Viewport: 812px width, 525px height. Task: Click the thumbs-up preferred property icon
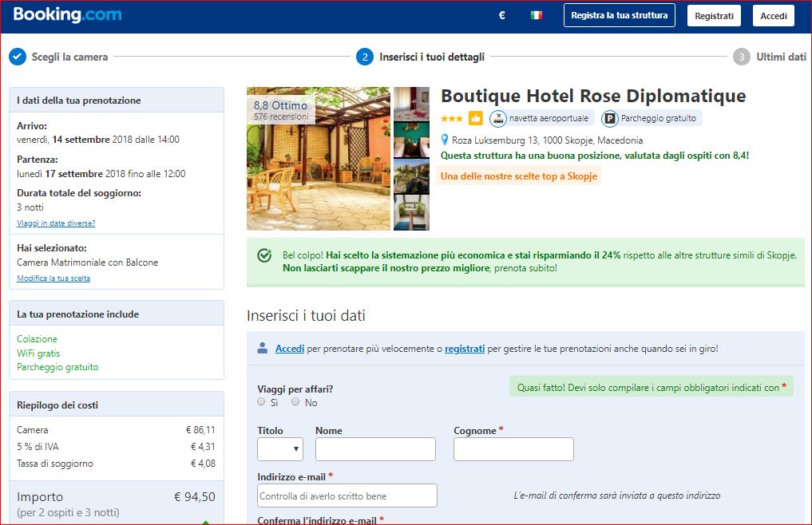(475, 119)
